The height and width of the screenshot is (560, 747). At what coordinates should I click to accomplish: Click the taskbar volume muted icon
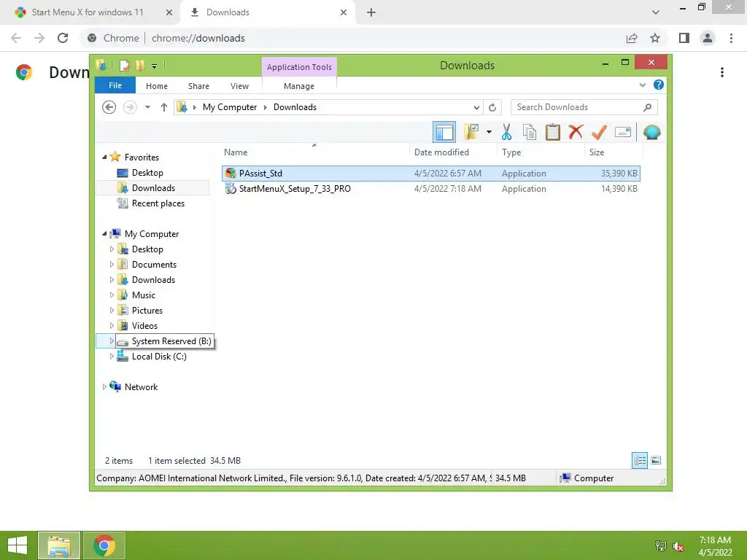[678, 545]
